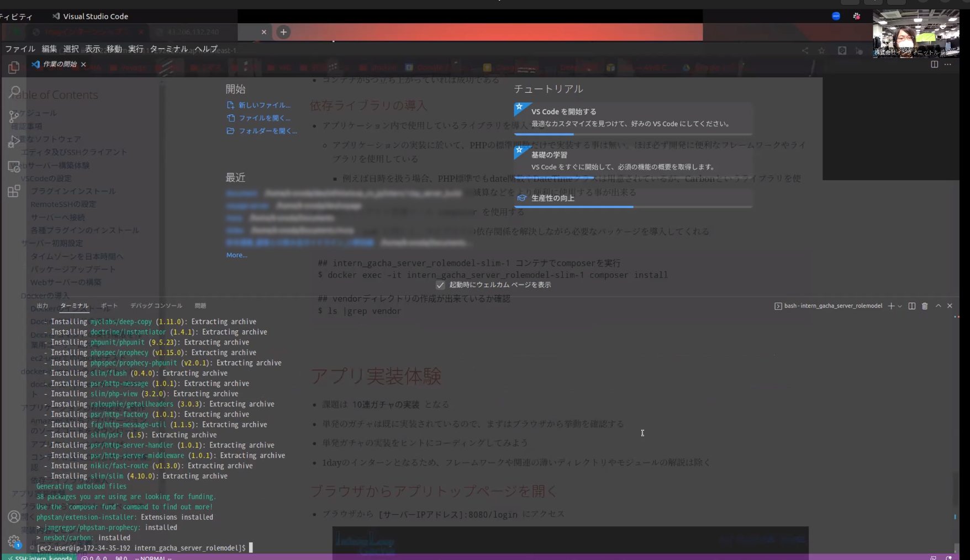Kill the terminal with the trash icon
Image resolution: width=970 pixels, height=560 pixels.
click(925, 306)
